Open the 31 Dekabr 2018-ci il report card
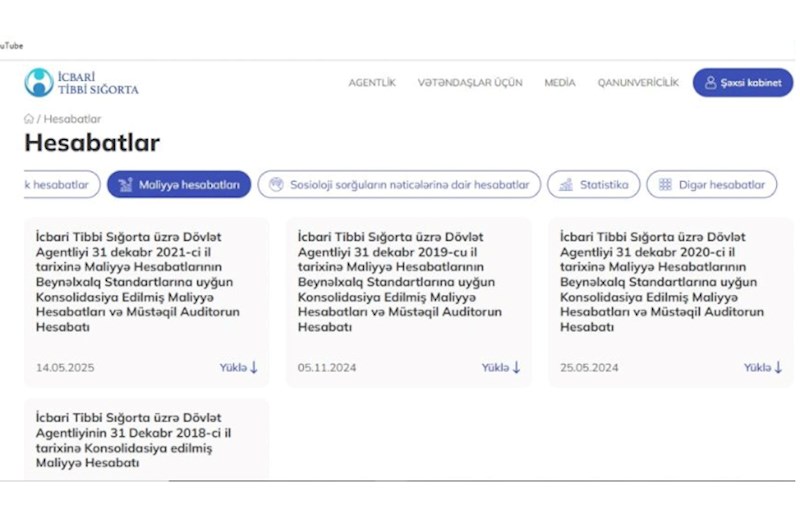Viewport: 800px width, 525px height. (146, 439)
